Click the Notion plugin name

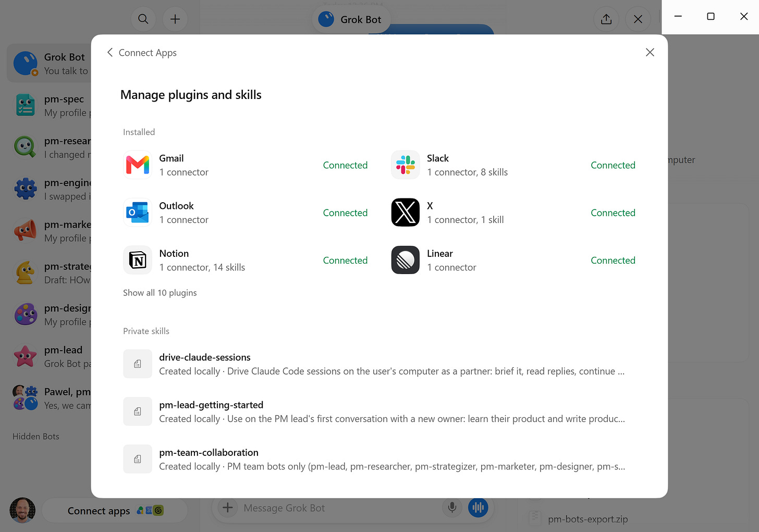[174, 254]
